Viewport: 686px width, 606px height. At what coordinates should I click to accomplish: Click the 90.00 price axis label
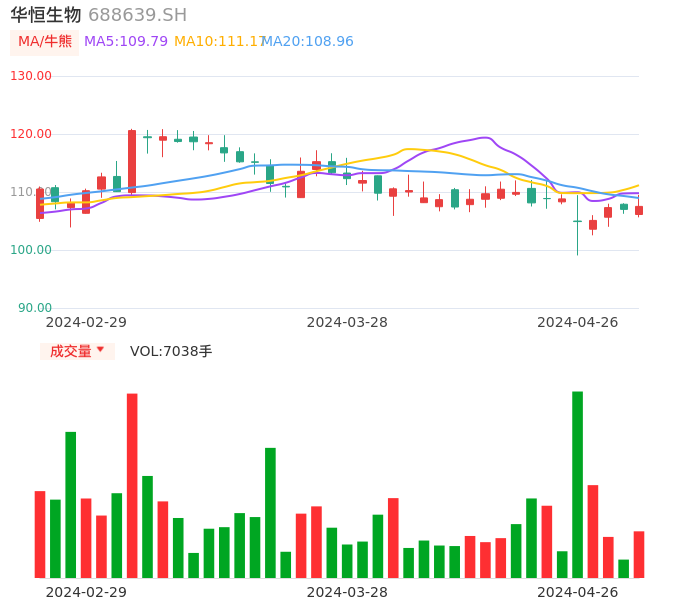point(35,308)
